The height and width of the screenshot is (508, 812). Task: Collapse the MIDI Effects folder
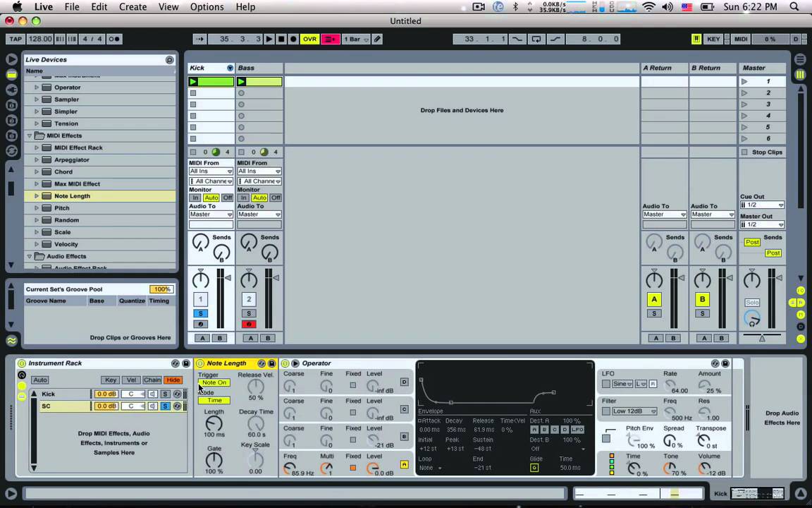[x=30, y=135]
